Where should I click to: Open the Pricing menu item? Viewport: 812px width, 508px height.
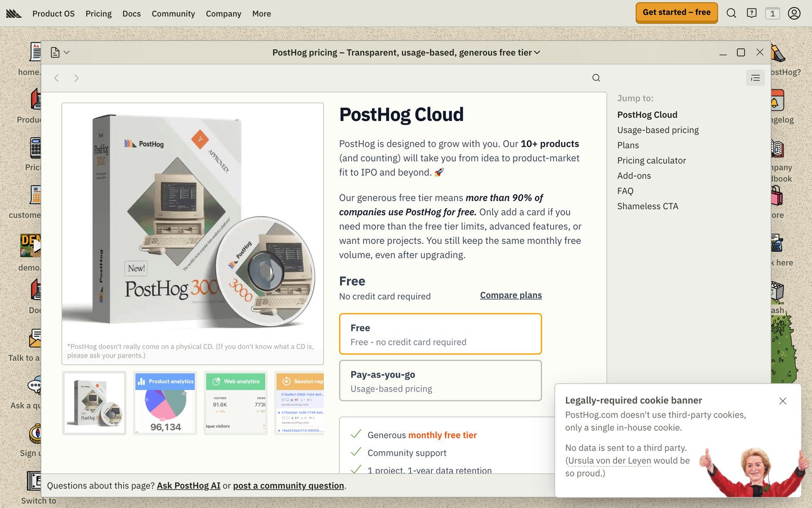[x=98, y=14]
